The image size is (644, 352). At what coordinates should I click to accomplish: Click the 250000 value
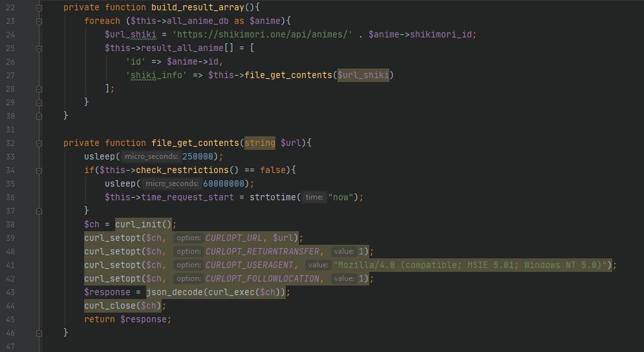(x=198, y=157)
